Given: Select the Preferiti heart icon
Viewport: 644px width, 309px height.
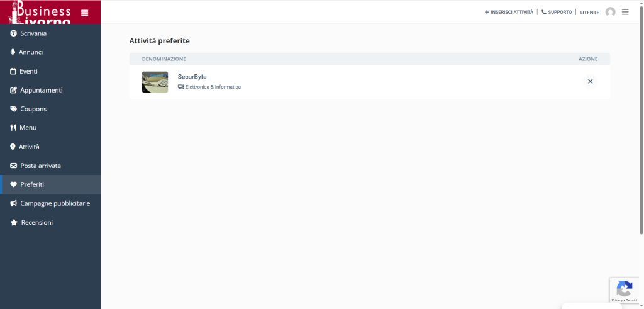Looking at the screenshot, I should click(x=13, y=184).
